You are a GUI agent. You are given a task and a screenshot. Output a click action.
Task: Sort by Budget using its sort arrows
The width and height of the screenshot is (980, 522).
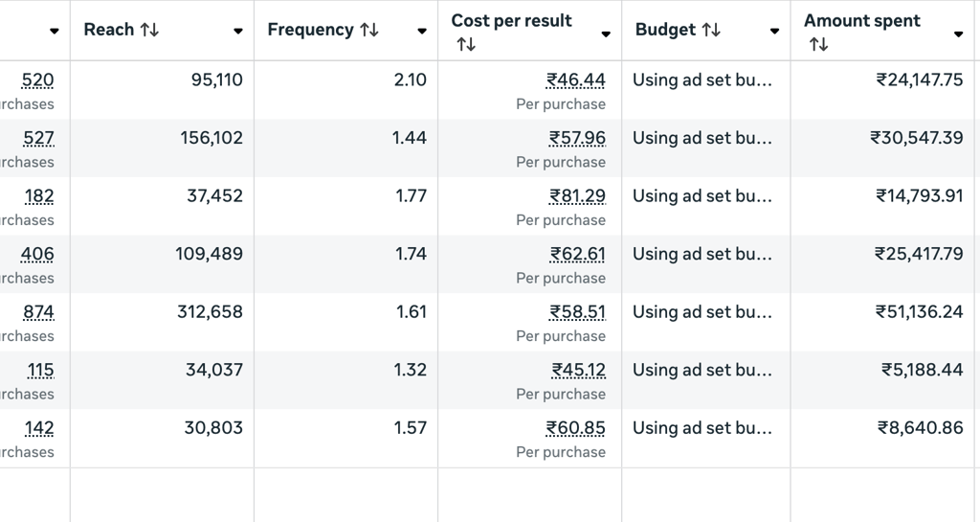tap(711, 31)
